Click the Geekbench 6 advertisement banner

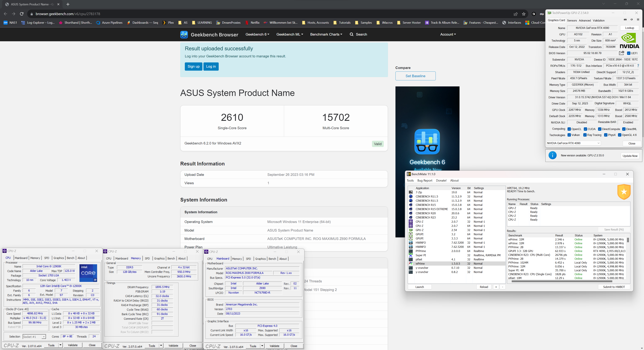point(427,129)
